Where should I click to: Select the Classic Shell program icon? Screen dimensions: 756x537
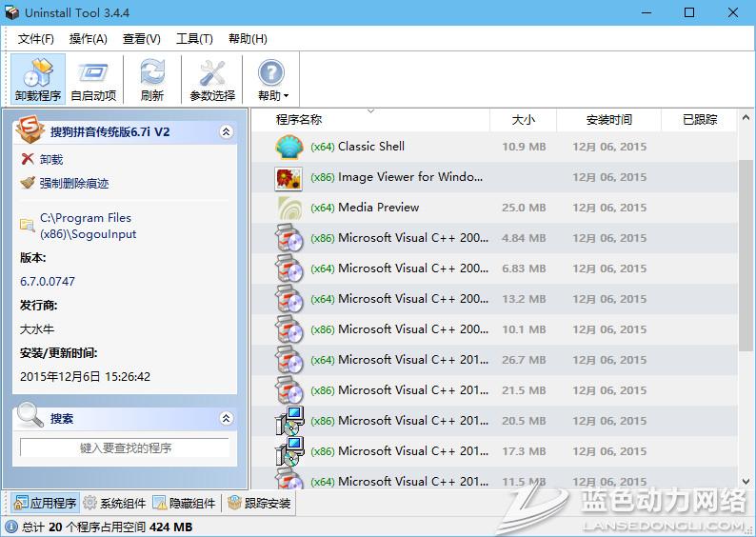tap(288, 147)
